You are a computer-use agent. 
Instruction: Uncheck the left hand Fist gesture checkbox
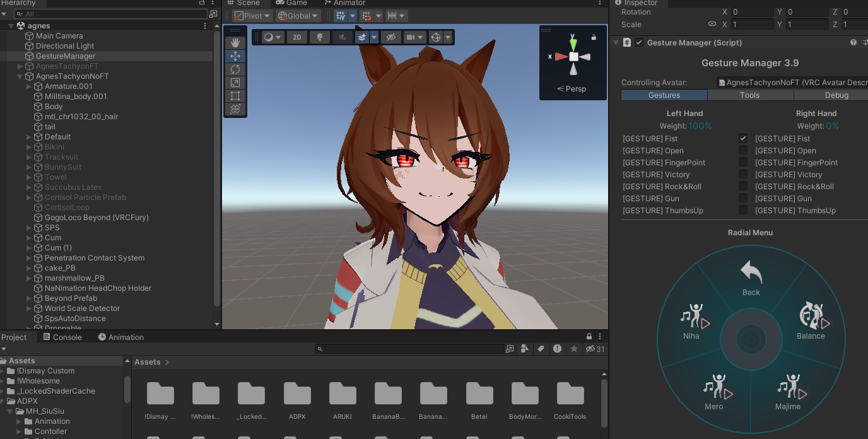point(743,139)
